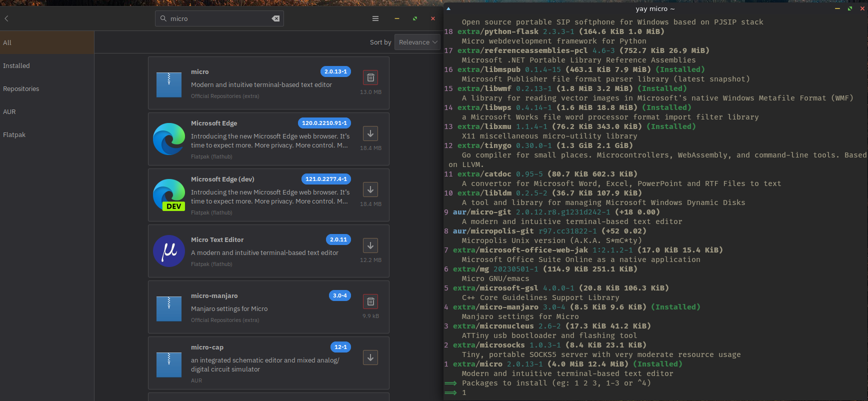
Task: Open the micro-cap package title
Action: click(207, 347)
